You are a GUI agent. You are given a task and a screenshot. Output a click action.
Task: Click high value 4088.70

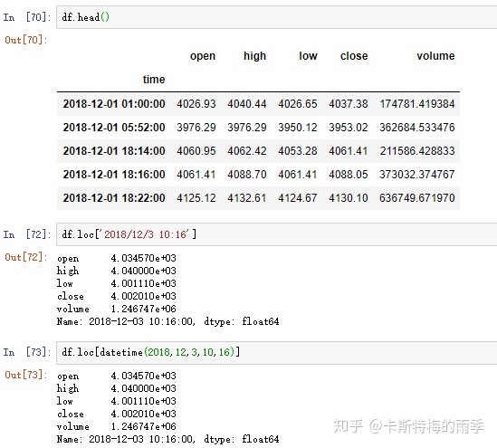[x=247, y=175]
